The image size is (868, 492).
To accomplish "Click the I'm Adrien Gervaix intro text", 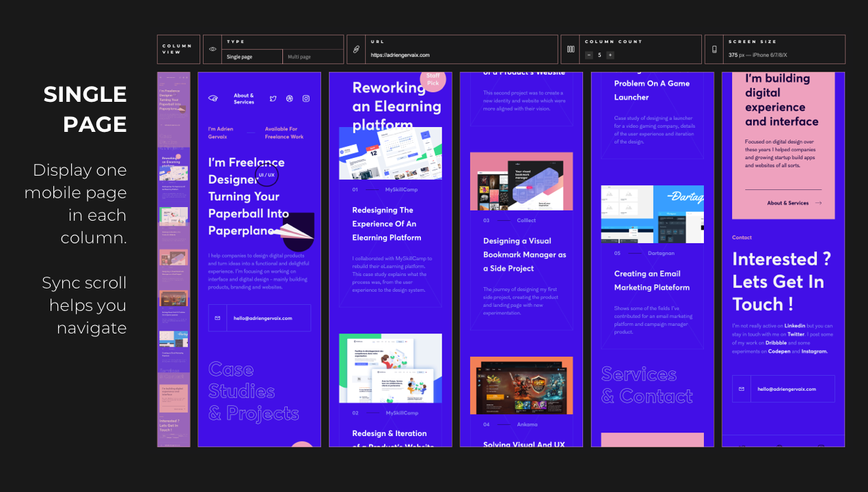I will (221, 133).
